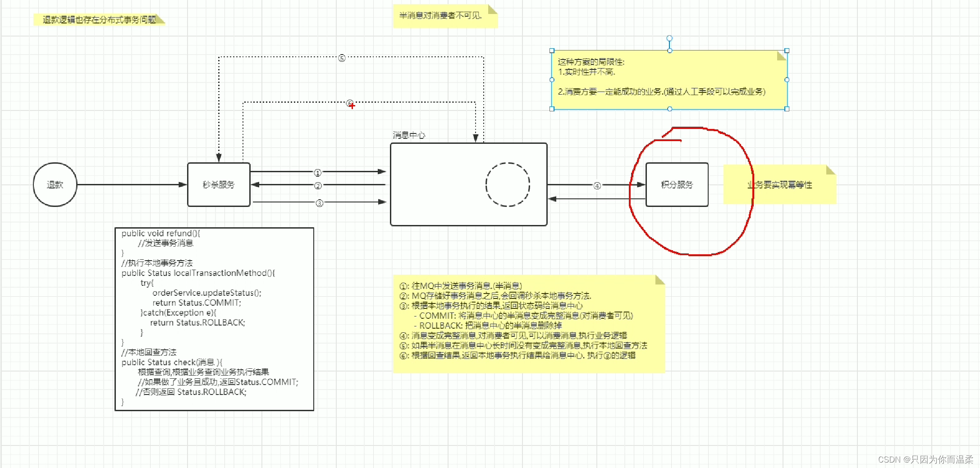Click the dashed circle inside the message center

tap(508, 185)
